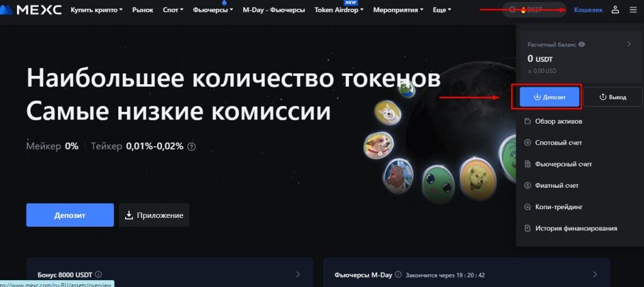
Task: Click the 0 USDT balance value
Action: [540, 58]
